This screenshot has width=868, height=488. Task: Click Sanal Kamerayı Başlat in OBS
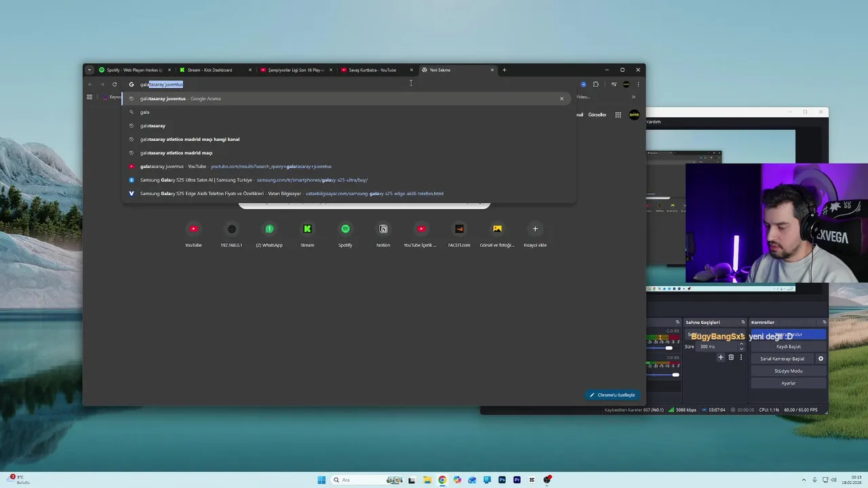[x=782, y=359]
